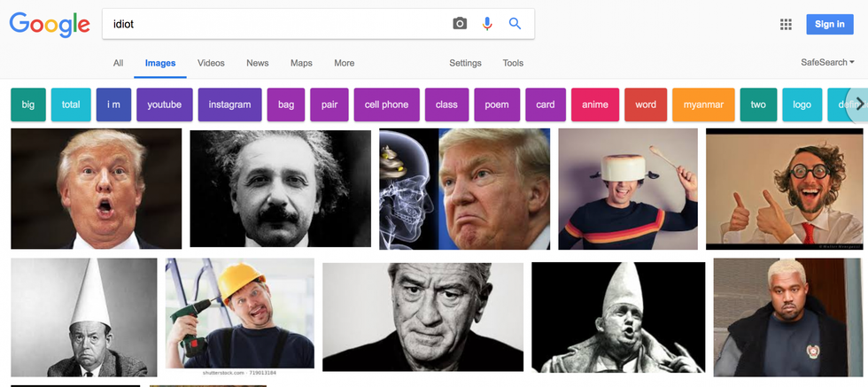Select the cell phone filter chip
Viewport: 868px width, 387px height.
[386, 104]
